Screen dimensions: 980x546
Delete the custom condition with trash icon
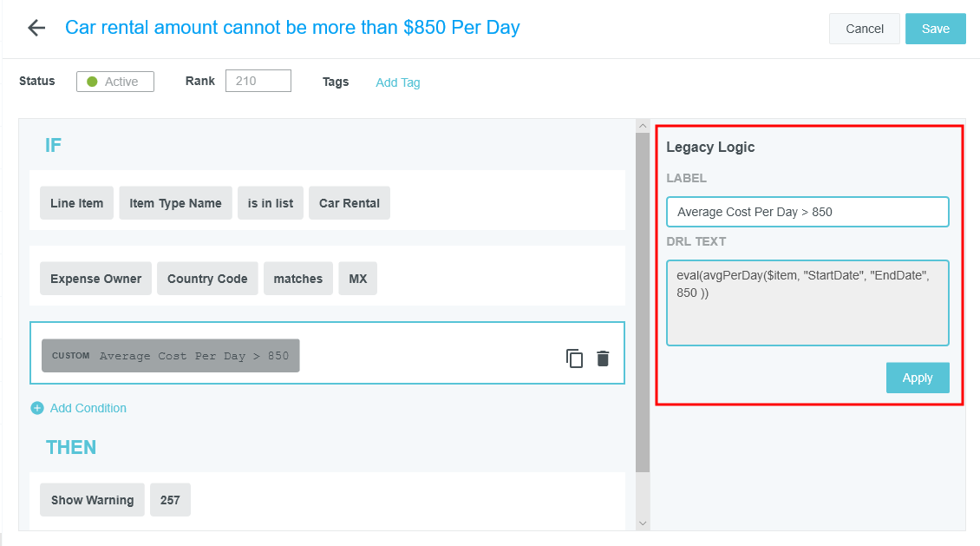603,359
